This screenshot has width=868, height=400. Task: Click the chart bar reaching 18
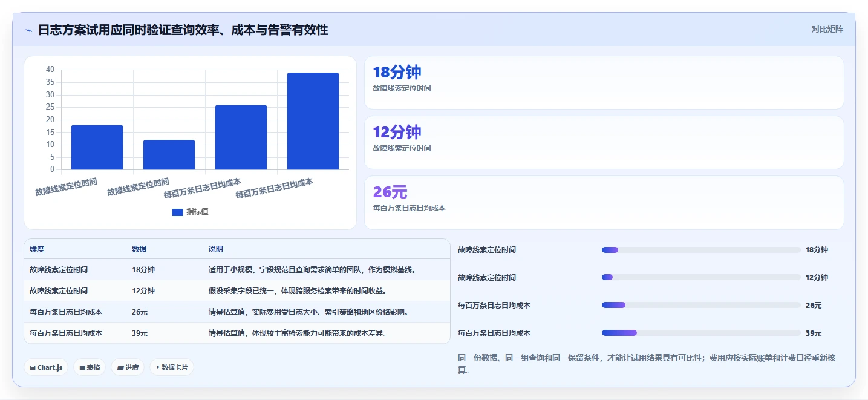(x=97, y=147)
